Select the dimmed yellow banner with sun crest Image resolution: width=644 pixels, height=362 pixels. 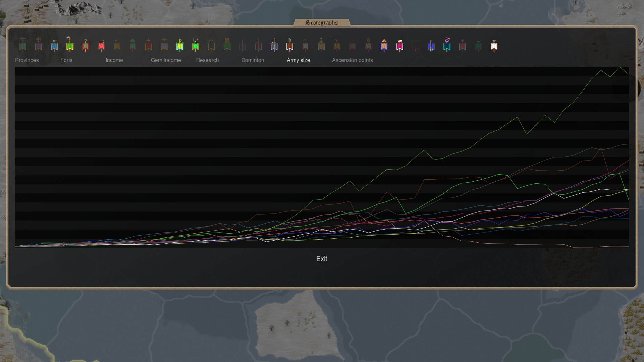321,44
